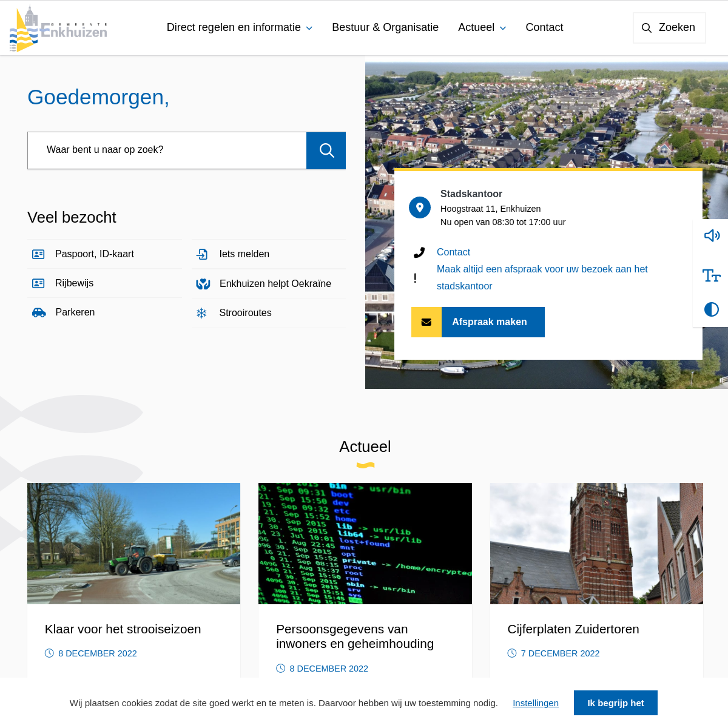Open the tractor strooiseizoen news image
The width and height of the screenshot is (728, 728).
(133, 544)
